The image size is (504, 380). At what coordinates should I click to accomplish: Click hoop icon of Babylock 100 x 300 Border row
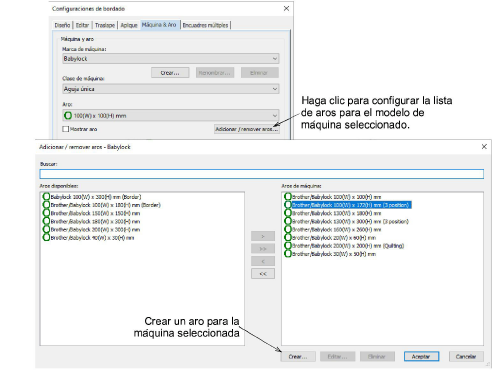46,197
